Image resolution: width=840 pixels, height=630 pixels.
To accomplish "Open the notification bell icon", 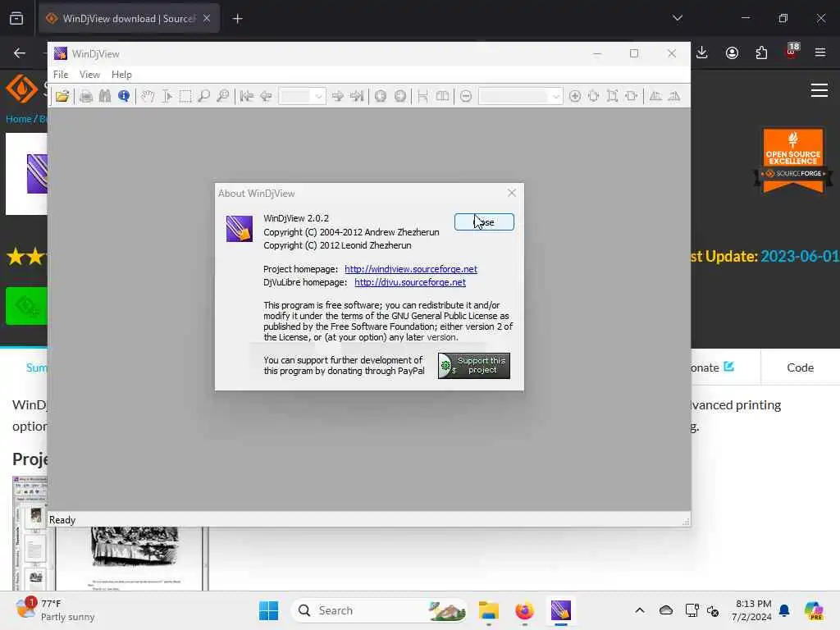I will point(784,610).
